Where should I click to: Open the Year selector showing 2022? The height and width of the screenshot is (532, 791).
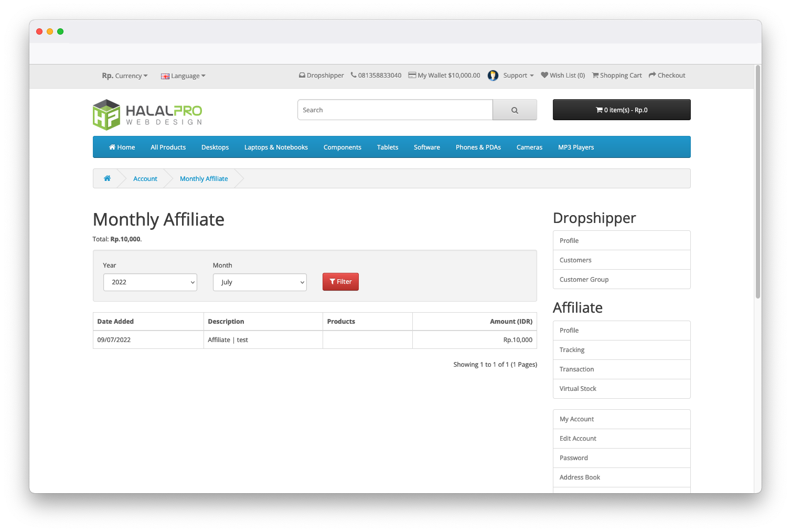[150, 282]
